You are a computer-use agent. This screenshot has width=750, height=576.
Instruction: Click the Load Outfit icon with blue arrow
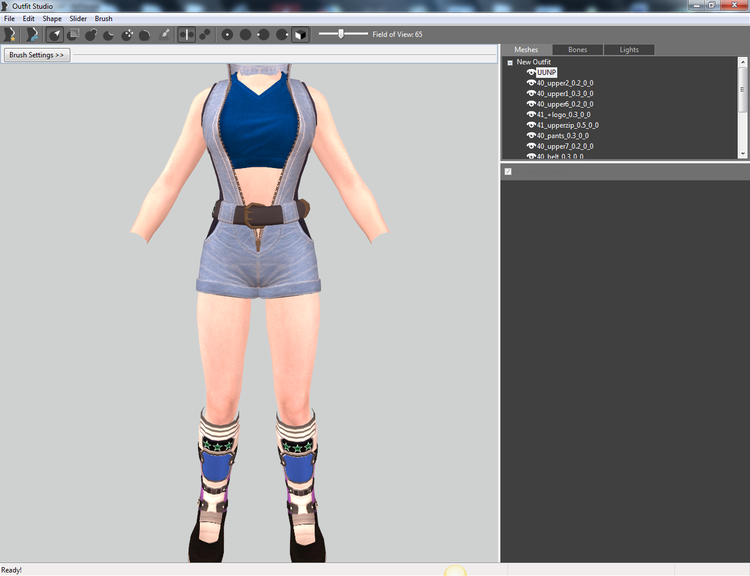point(32,34)
